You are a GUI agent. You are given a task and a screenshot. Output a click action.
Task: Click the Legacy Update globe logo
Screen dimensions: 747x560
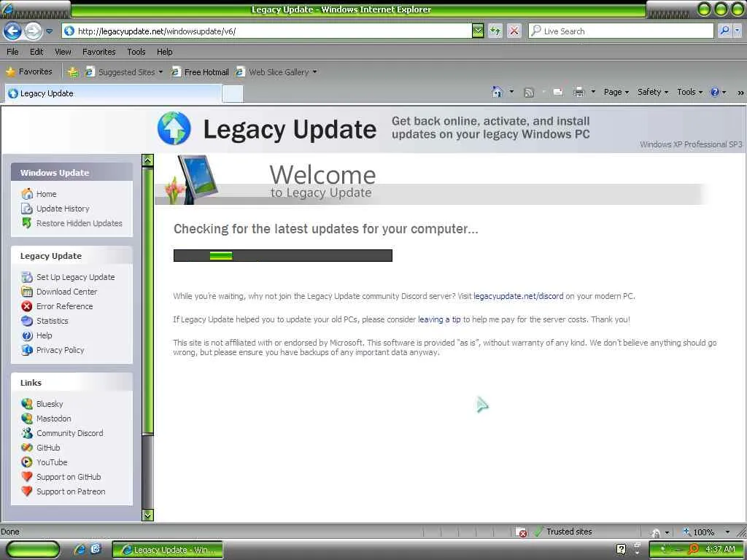point(174,128)
